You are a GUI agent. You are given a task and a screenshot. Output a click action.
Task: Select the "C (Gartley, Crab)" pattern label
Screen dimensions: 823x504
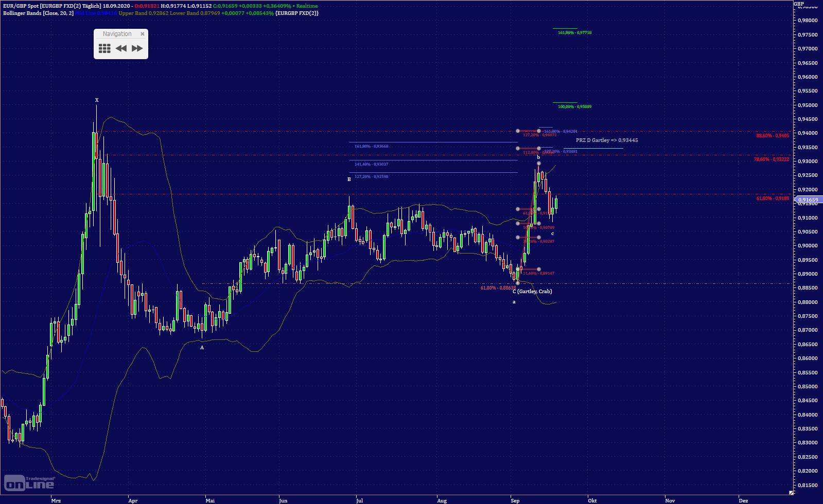(x=532, y=292)
